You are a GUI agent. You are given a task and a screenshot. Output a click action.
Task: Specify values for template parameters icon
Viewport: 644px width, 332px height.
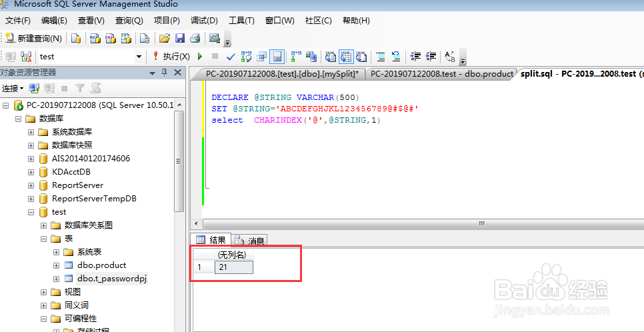450,56
